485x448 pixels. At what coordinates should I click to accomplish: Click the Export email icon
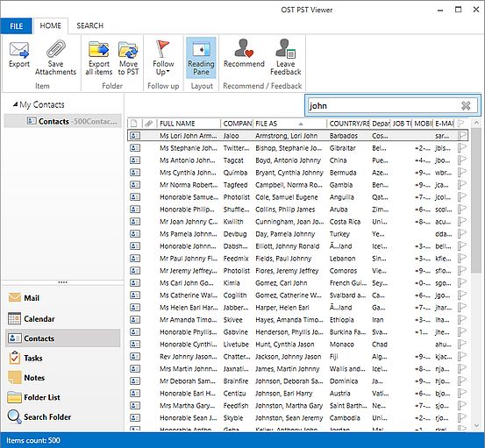point(19,50)
